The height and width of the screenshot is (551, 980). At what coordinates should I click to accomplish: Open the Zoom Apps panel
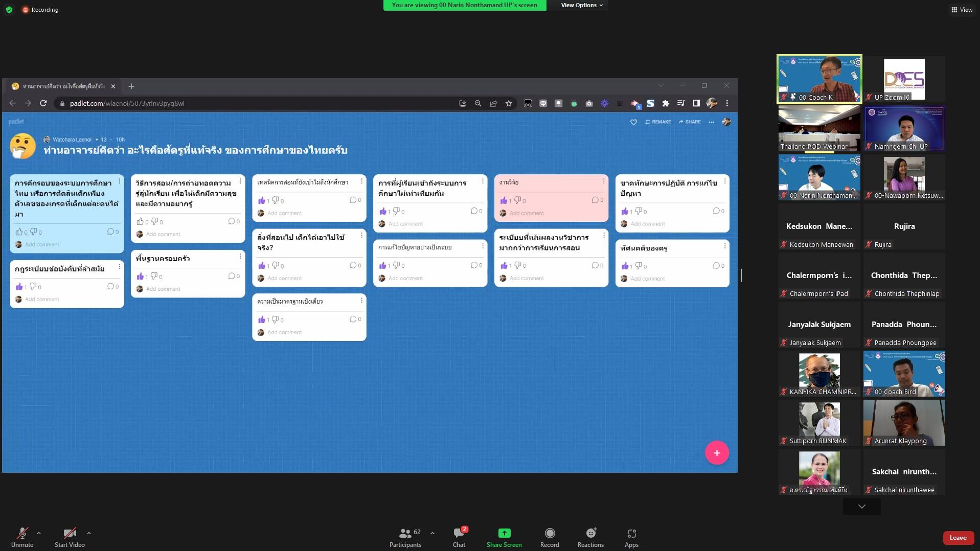coord(631,537)
